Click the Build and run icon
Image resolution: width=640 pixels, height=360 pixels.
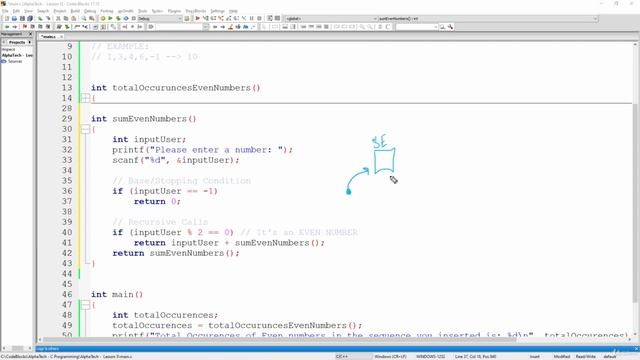click(118, 18)
